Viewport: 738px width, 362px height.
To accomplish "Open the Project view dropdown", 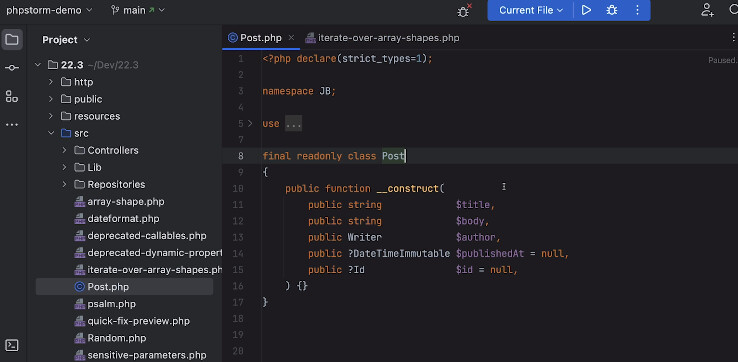I will tap(66, 40).
